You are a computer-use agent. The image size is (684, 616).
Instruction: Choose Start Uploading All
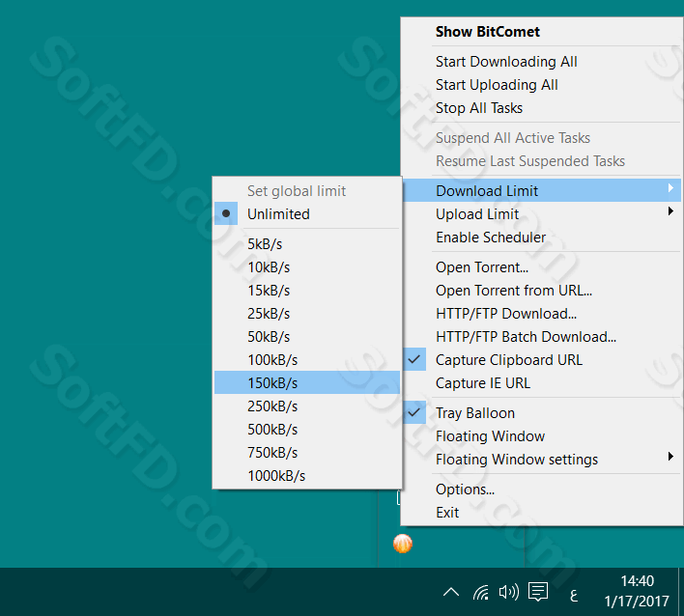coord(541,85)
